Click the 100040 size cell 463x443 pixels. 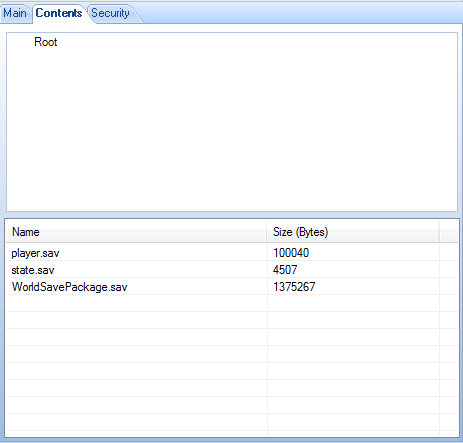click(x=291, y=253)
